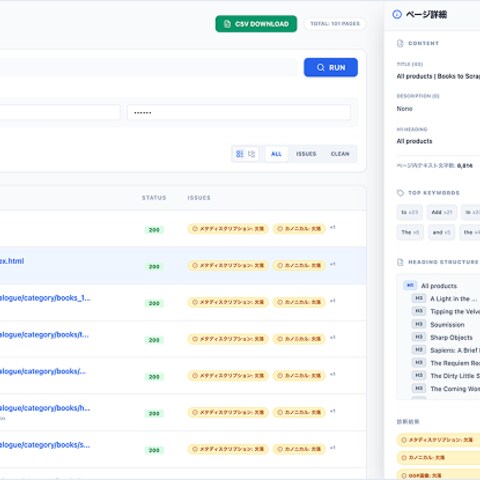The image size is (480, 480).
Task: Focus the text field left of password
Action: point(60,113)
